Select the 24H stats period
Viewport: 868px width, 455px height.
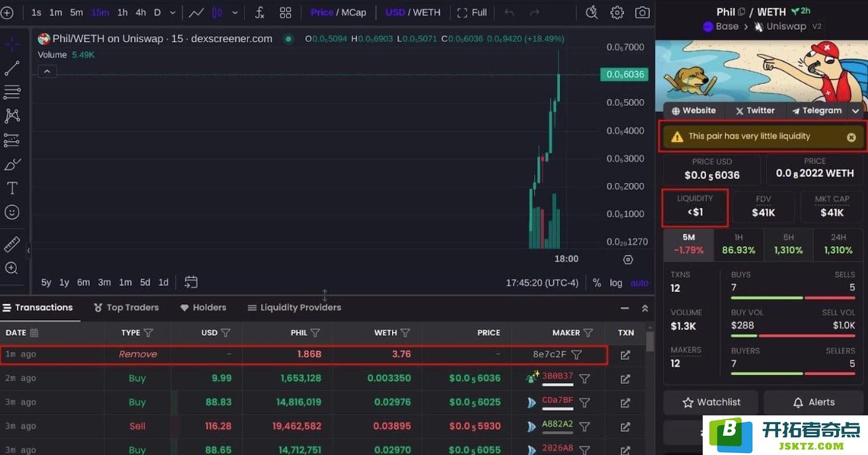(x=838, y=244)
